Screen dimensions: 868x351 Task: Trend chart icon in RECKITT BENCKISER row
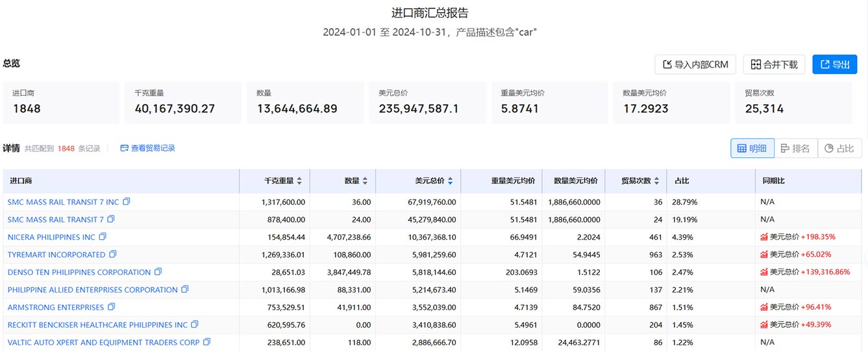click(x=764, y=324)
